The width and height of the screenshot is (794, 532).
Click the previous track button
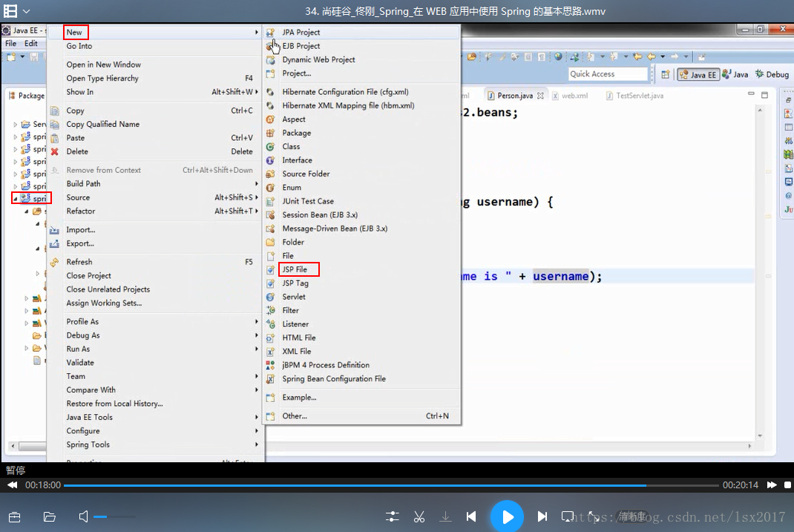click(471, 516)
